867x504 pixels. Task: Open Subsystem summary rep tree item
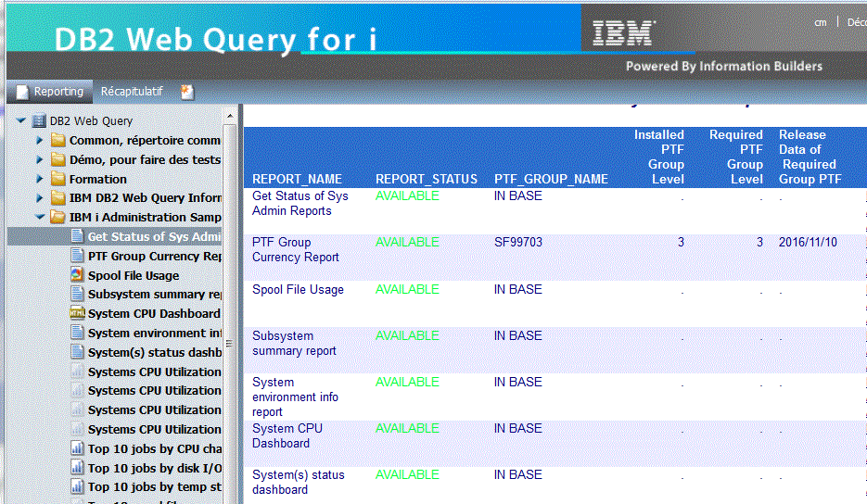tap(155, 294)
